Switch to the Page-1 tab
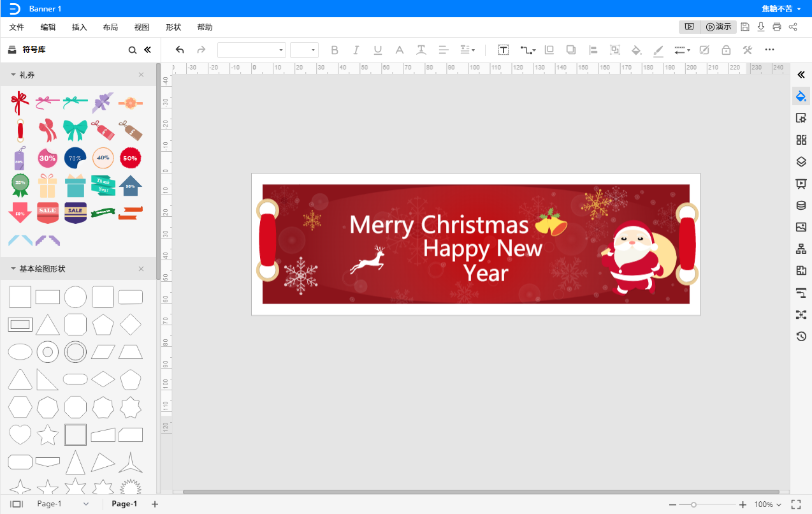Viewport: 812px width, 514px height. click(x=124, y=504)
